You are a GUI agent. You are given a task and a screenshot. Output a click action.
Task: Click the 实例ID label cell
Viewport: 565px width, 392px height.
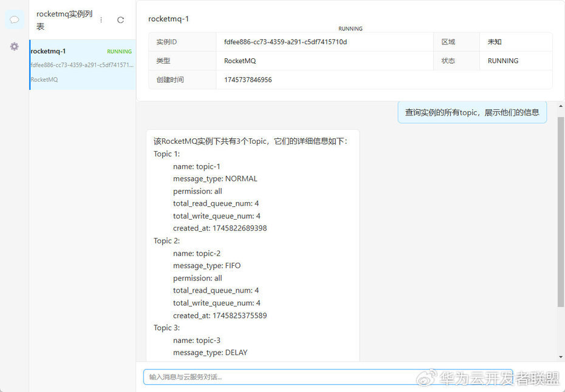[x=182, y=42]
